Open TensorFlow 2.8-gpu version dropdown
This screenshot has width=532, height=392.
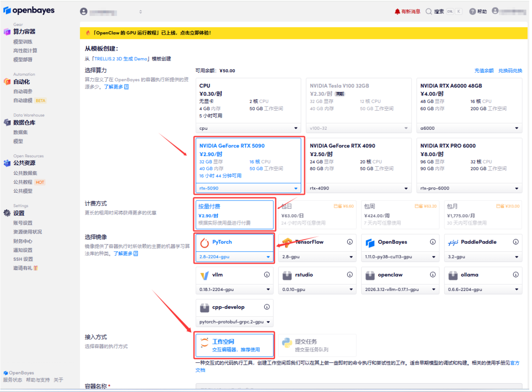tap(317, 257)
